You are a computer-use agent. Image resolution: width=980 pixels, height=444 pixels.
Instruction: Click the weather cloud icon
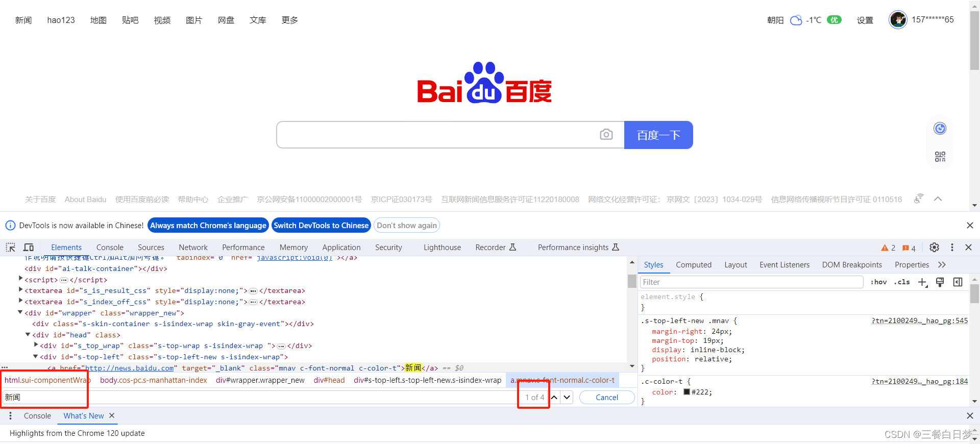coord(796,20)
